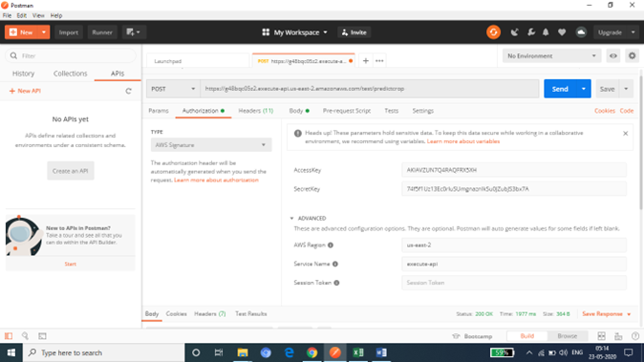The image size is (644, 362).
Task: Click the Create an API button
Action: (x=71, y=171)
